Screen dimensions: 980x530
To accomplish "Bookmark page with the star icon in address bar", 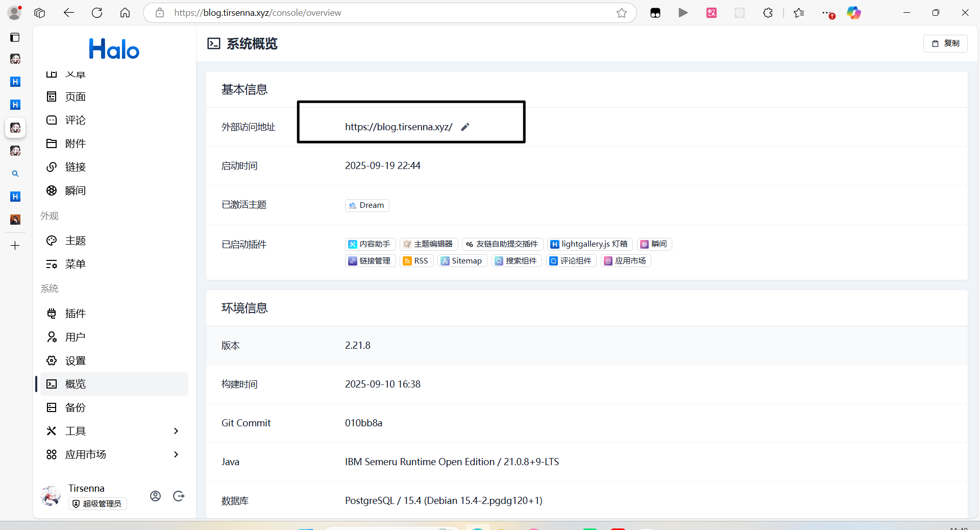I will click(621, 13).
